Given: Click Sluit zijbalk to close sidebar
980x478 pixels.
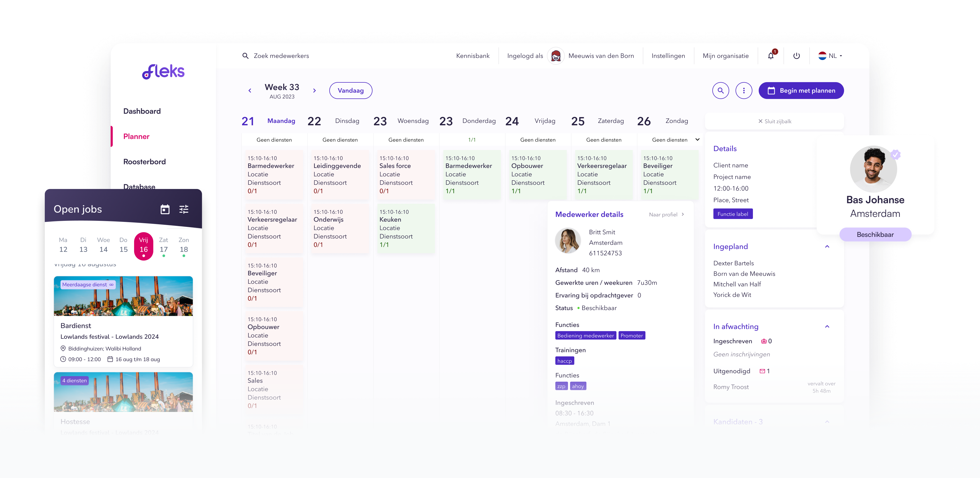Looking at the screenshot, I should (x=775, y=121).
